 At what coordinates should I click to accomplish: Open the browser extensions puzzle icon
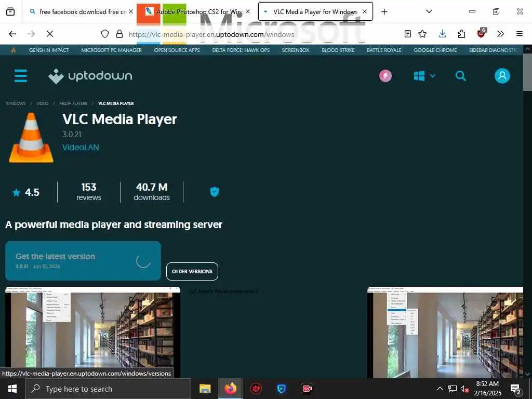461,34
